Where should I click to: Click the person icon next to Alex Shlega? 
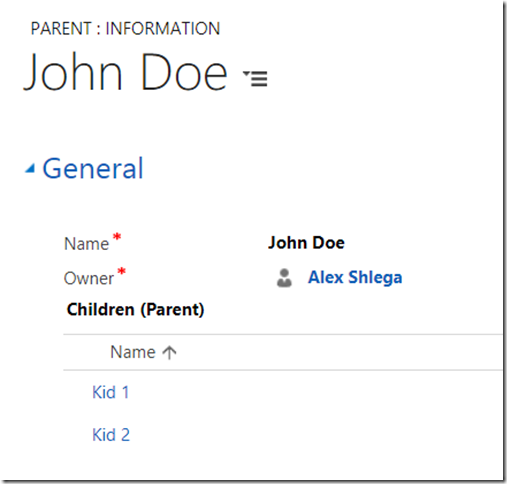point(284,278)
